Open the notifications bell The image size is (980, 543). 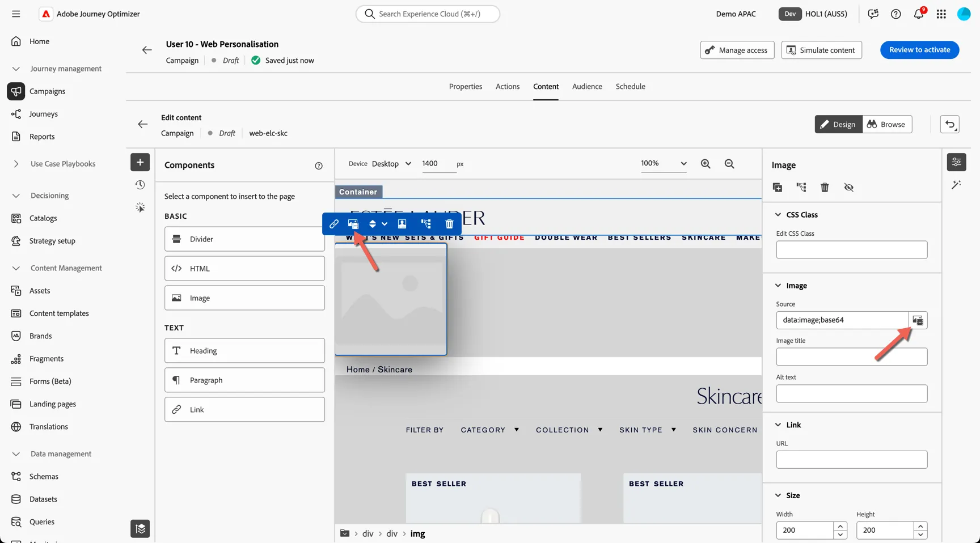coord(919,14)
